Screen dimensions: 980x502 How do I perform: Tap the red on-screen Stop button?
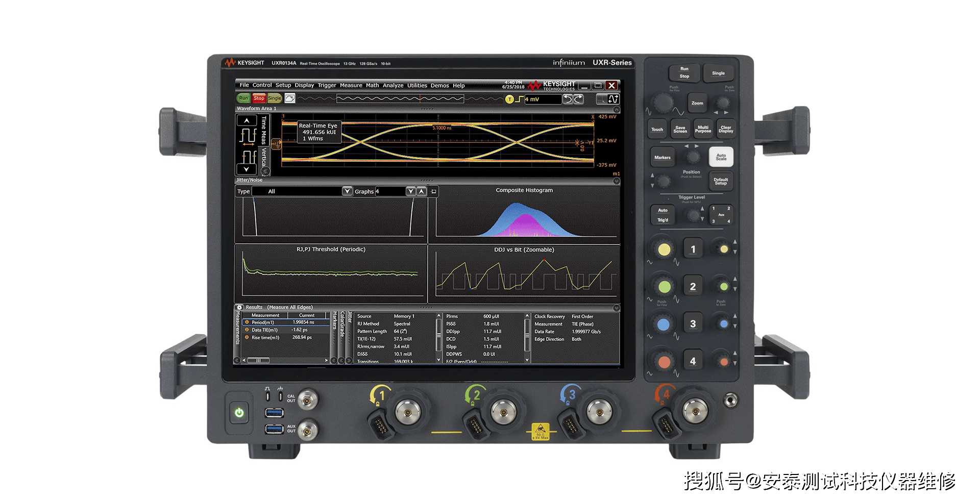pyautogui.click(x=259, y=98)
